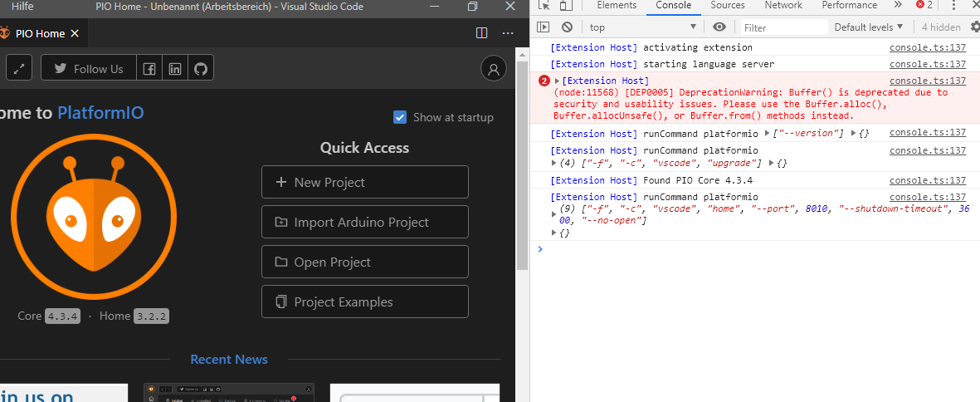980x402 pixels.
Task: Open the Default levels dropdown
Action: point(869,27)
